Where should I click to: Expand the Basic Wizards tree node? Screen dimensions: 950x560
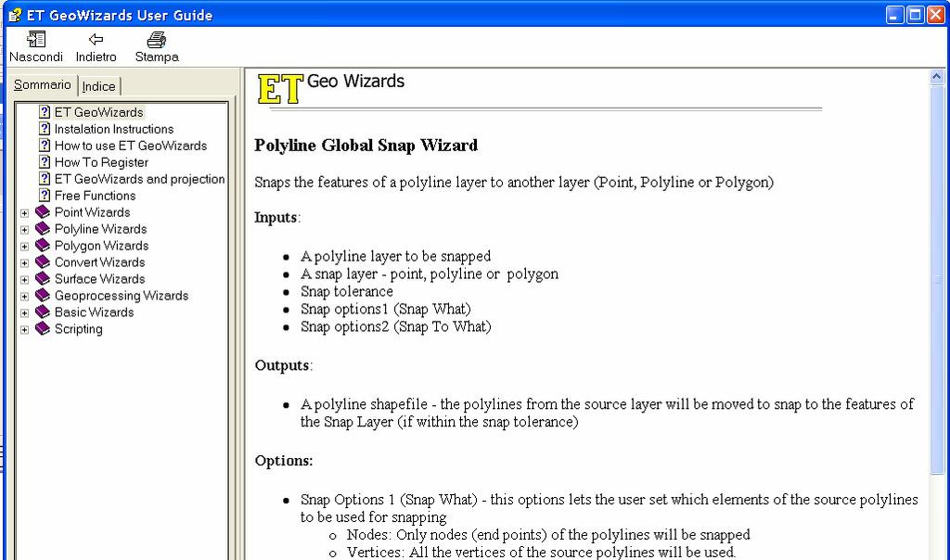[24, 313]
